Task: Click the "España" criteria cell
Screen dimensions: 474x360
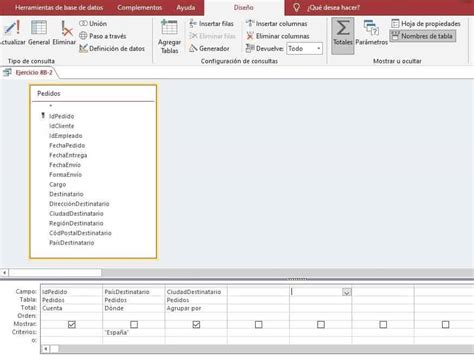Action: (134, 333)
